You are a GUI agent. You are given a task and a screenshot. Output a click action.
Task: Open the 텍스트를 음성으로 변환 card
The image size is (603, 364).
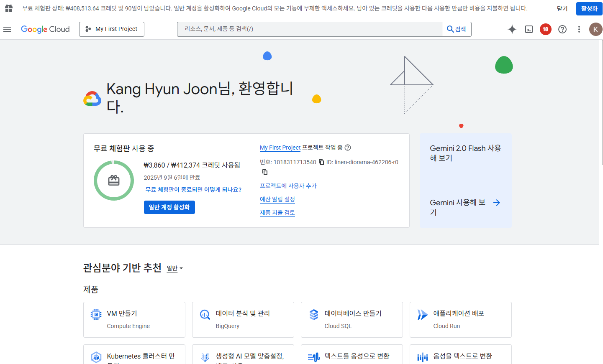(352, 354)
